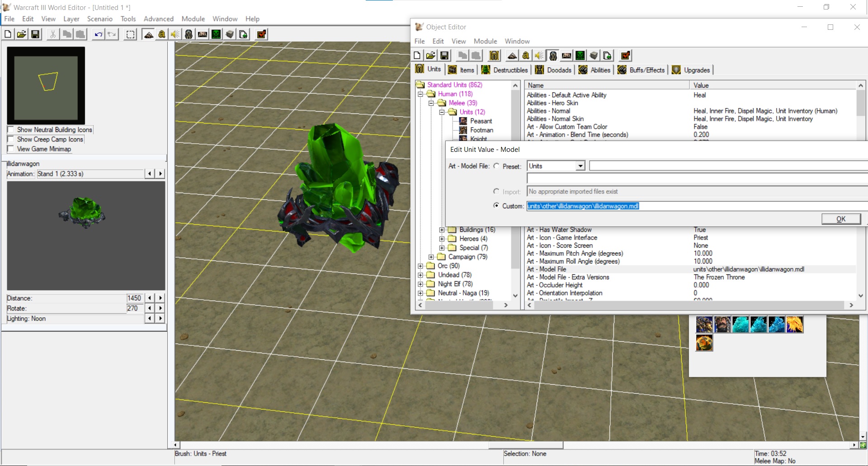Open Object Manager from main toolbar
The width and height of the screenshot is (868, 466).
click(x=230, y=34)
